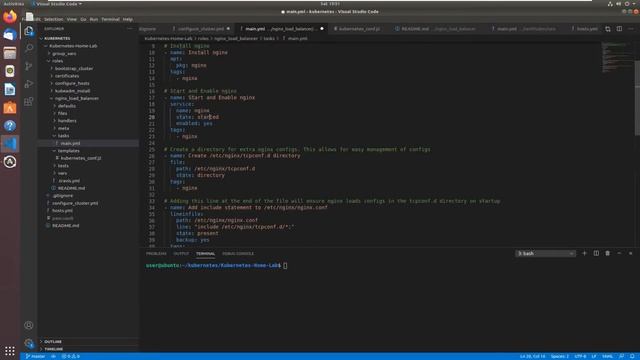Click the YAML language mode indicator

pyautogui.click(x=607, y=356)
